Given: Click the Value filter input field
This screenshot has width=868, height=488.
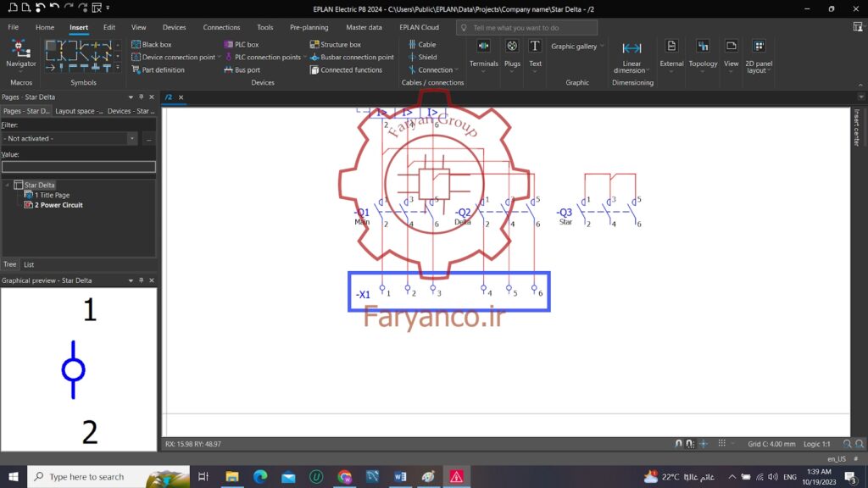Looking at the screenshot, I should click(x=79, y=167).
